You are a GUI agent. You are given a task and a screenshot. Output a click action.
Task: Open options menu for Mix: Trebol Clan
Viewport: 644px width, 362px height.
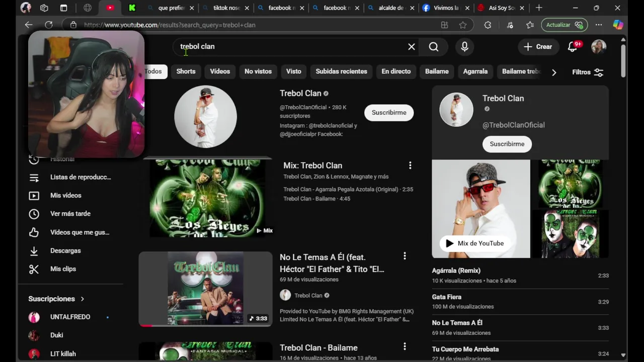(x=410, y=165)
